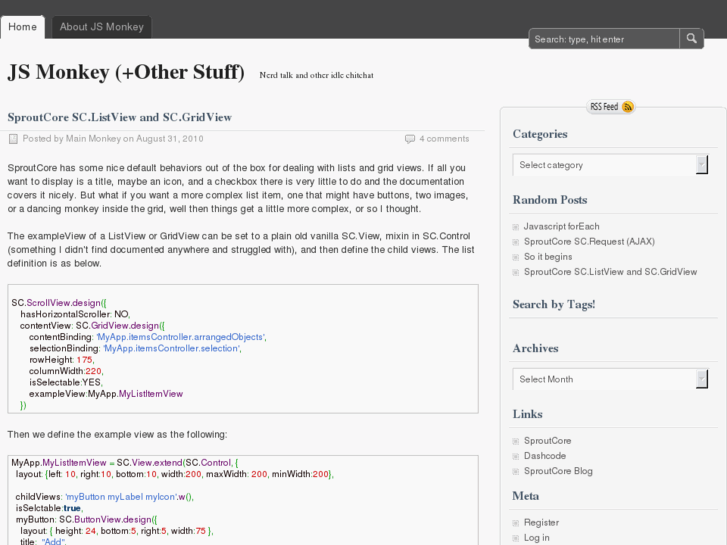Visit the SproutCore Blog link
727x545 pixels.
(x=558, y=471)
